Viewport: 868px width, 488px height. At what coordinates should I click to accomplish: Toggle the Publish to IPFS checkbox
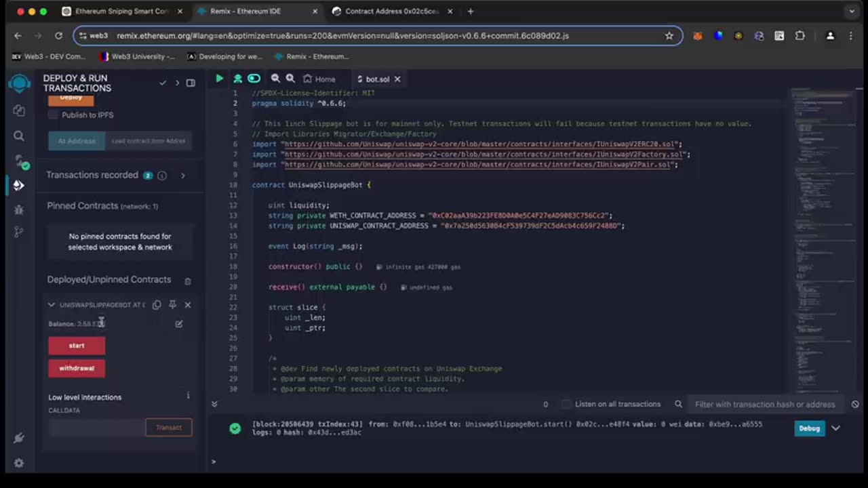54,115
